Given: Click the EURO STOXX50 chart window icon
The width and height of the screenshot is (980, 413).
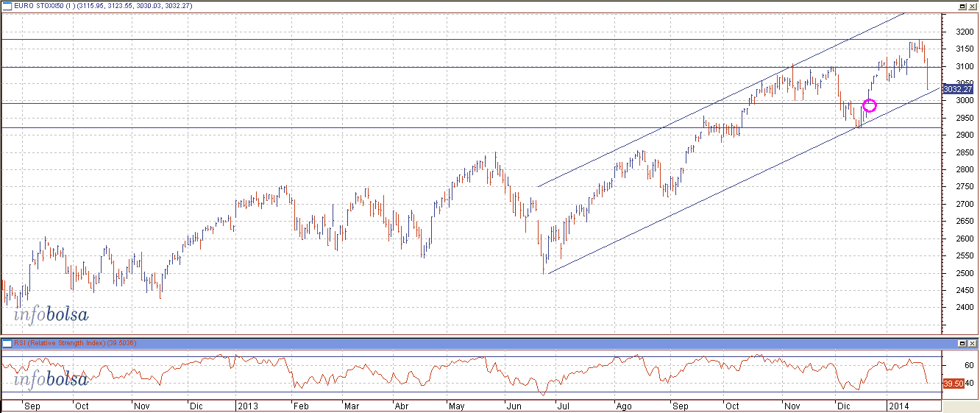Looking at the screenshot, I should (x=6, y=6).
